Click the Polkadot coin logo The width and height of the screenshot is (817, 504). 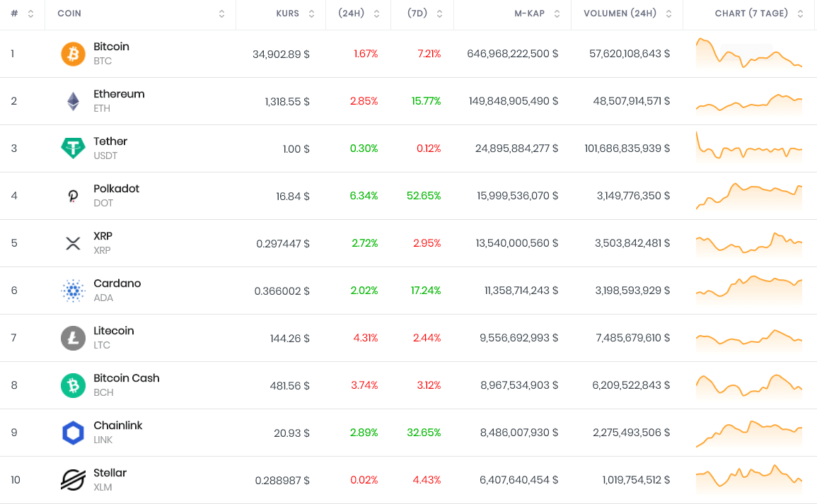point(73,197)
